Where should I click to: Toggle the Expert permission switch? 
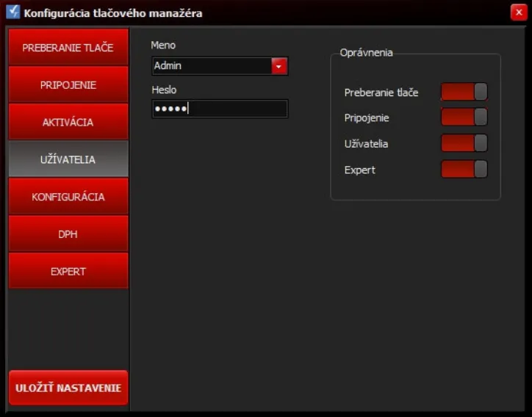point(464,169)
